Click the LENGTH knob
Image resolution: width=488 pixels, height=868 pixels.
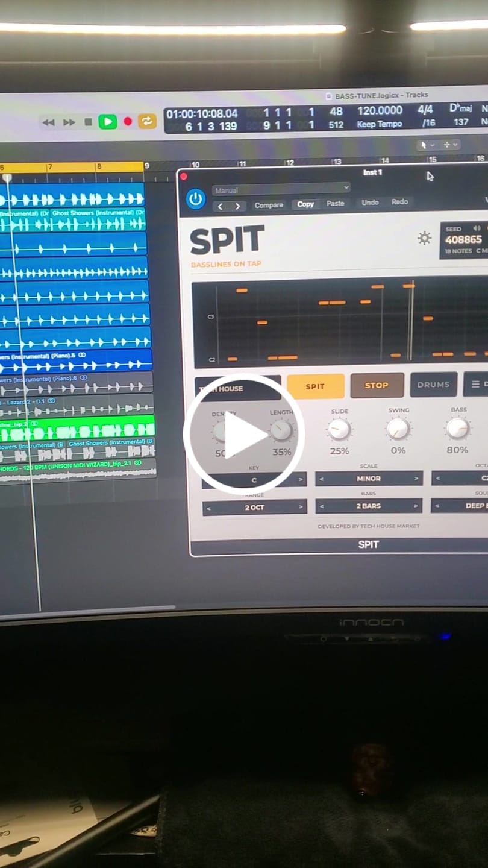point(281,431)
